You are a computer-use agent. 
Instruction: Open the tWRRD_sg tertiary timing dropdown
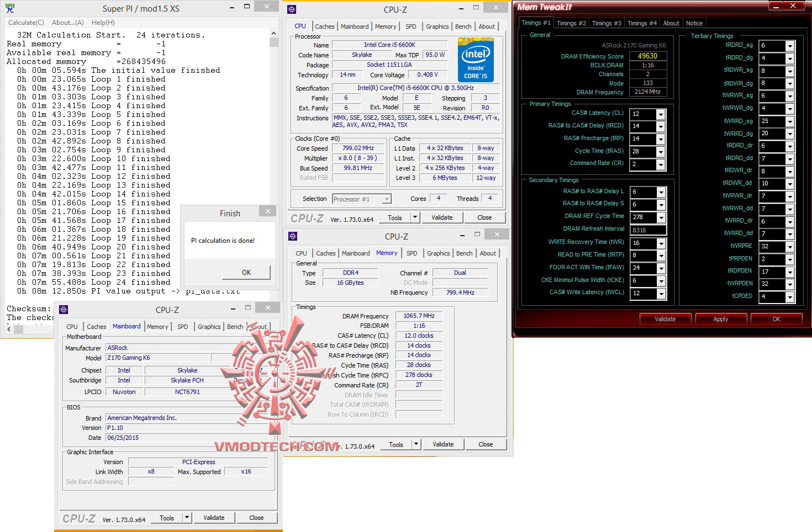(x=790, y=121)
